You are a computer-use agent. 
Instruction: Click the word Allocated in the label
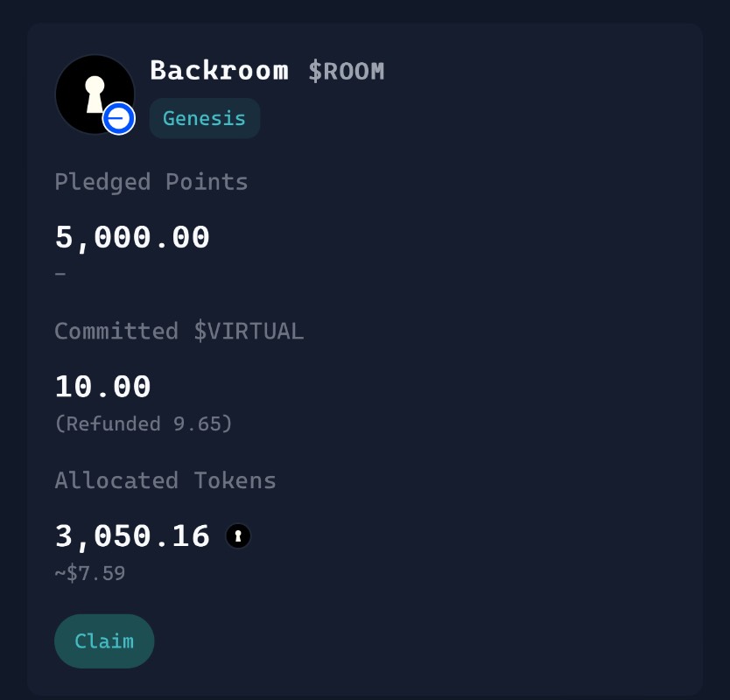(x=116, y=480)
